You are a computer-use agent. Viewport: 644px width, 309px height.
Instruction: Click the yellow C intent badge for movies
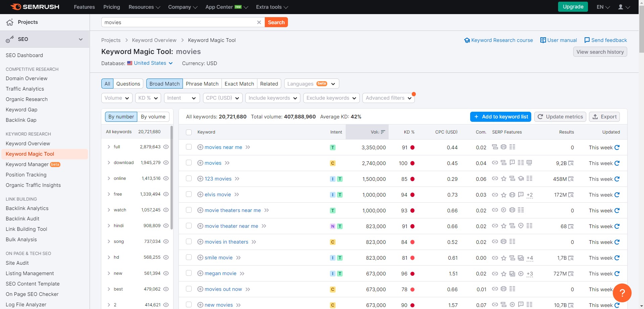[x=333, y=163]
